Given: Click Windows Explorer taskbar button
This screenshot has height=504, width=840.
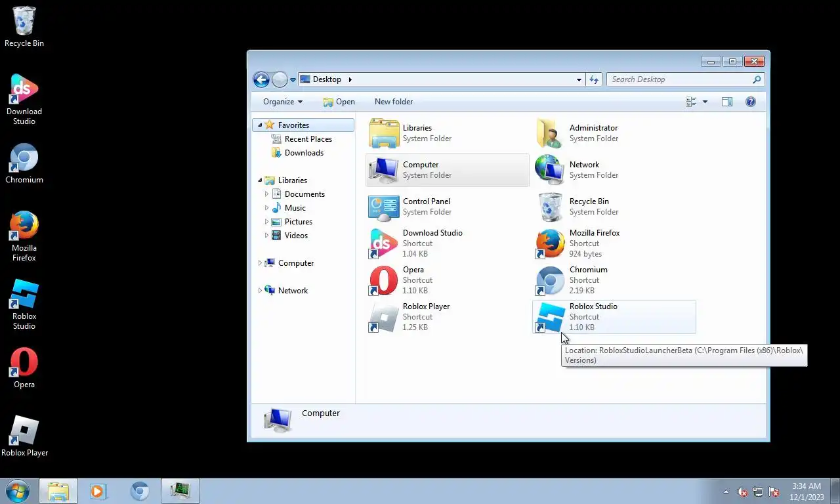Looking at the screenshot, I should click(x=58, y=491).
